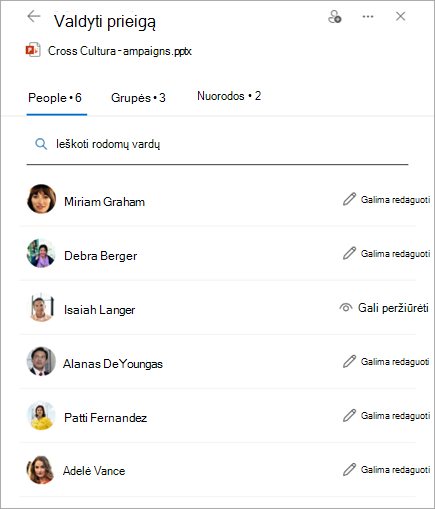Open the more options ellipsis menu
This screenshot has height=509, width=435.
368,16
